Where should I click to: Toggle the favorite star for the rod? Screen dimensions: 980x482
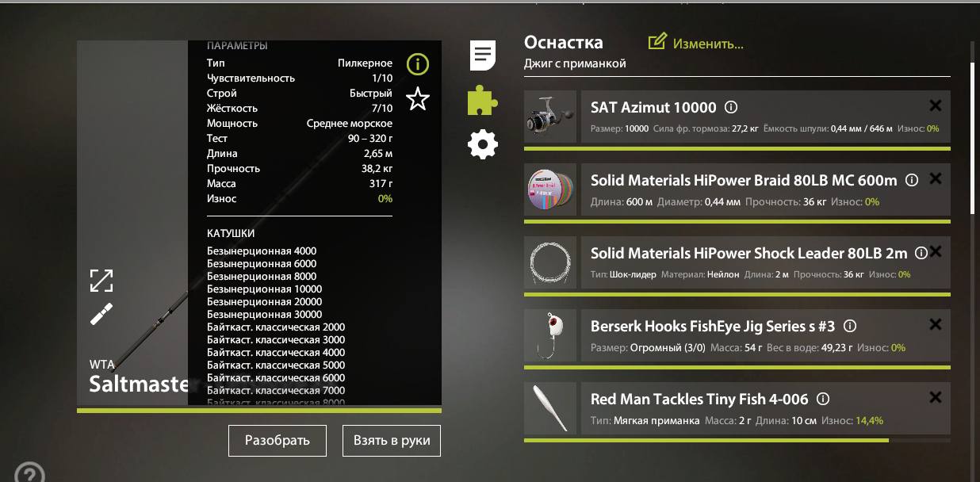tap(418, 99)
